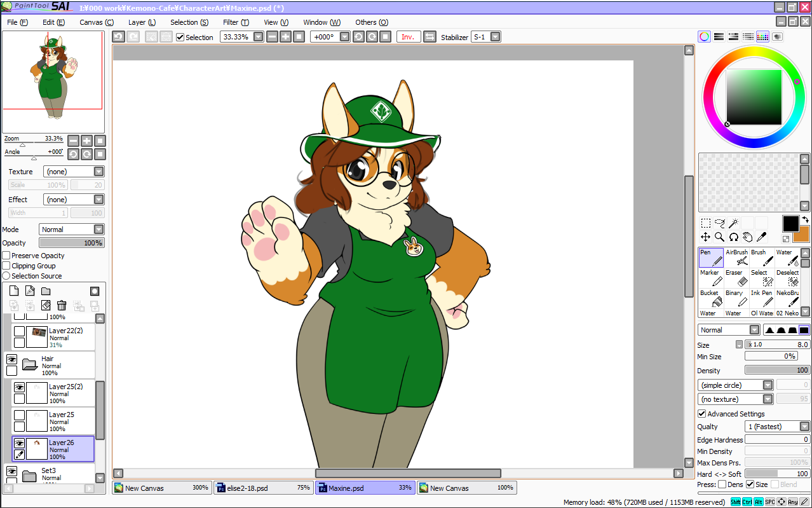Activate the hand pan tool
This screenshot has width=812, height=508.
[x=747, y=237]
